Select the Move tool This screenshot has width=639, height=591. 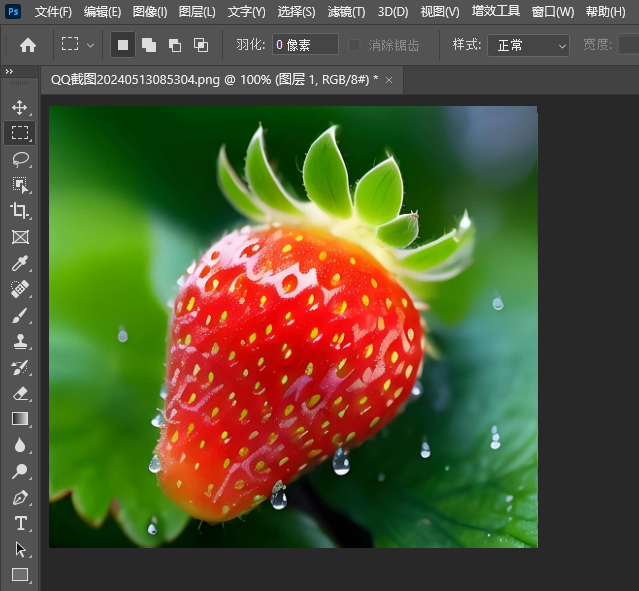(x=20, y=108)
